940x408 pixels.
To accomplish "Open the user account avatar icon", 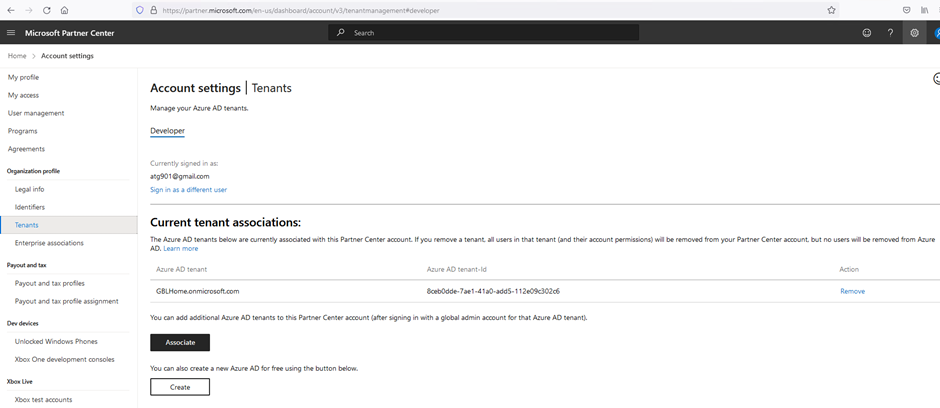I will click(936, 33).
